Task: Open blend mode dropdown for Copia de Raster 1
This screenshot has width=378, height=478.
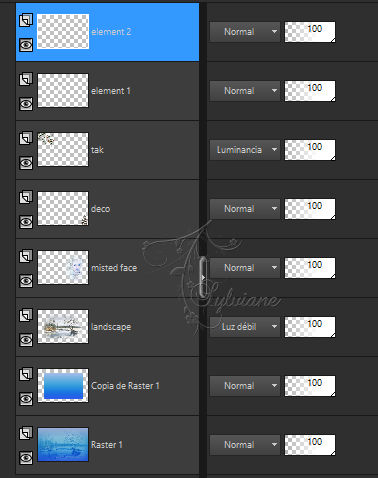Action: pos(245,386)
